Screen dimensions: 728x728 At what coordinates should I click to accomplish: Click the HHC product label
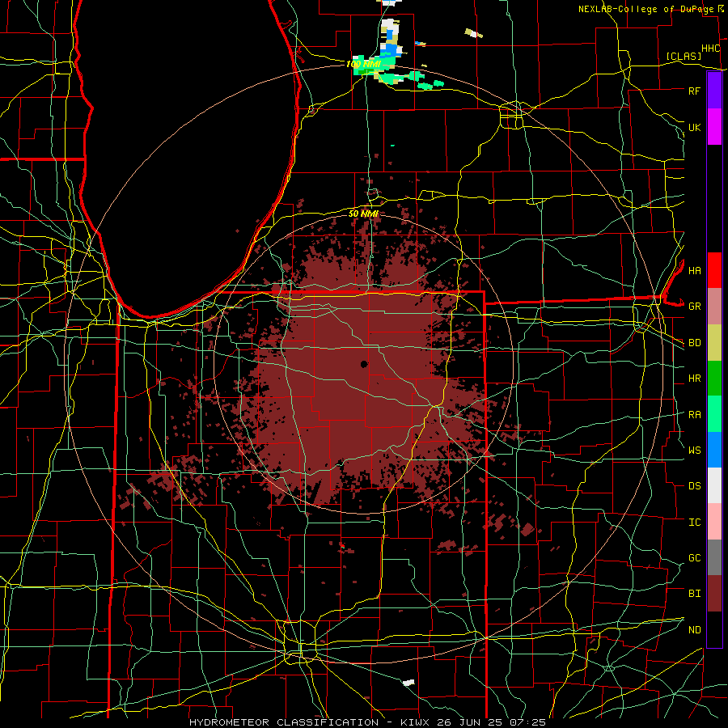tap(710, 49)
